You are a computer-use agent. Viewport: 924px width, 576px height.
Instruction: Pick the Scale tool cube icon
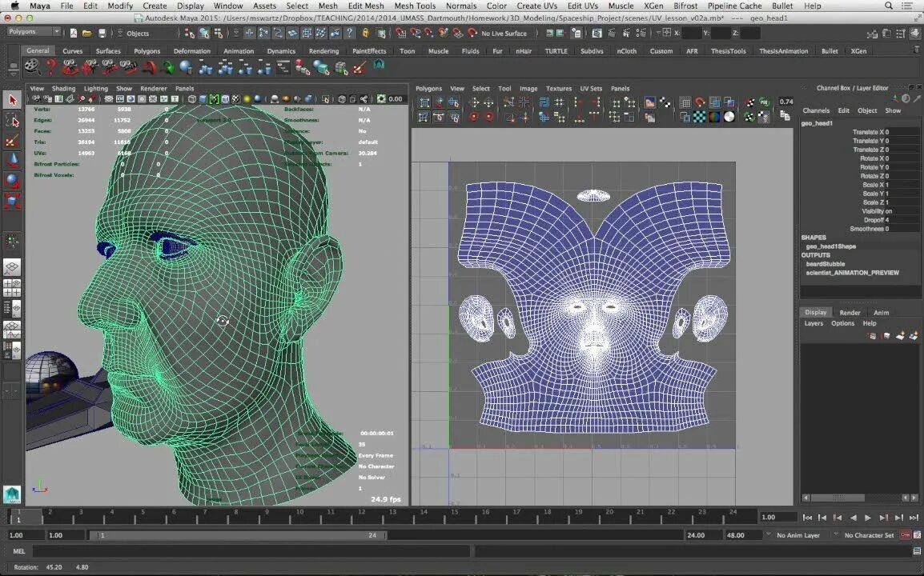[12, 202]
